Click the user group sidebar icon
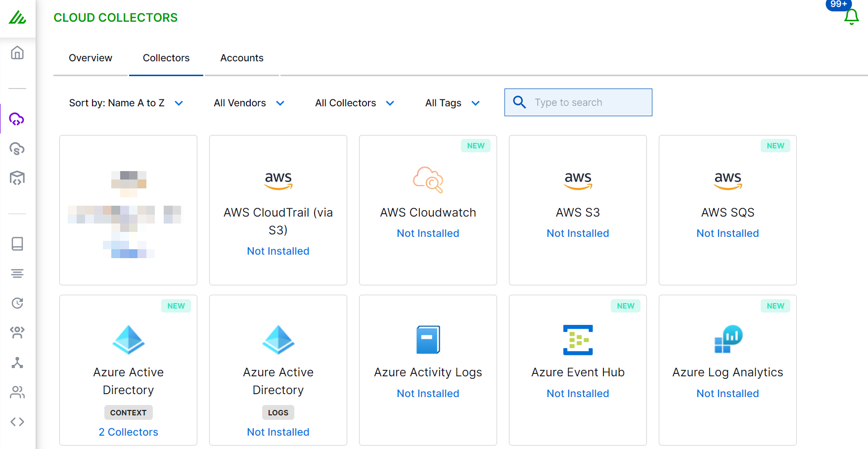The width and height of the screenshot is (868, 449). (x=17, y=333)
